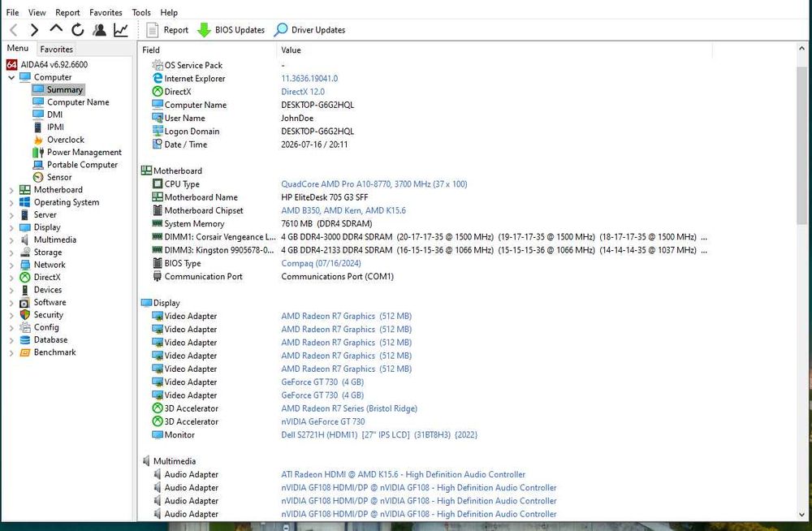This screenshot has width=812, height=531.
Task: Open the File menu
Action: [12, 12]
